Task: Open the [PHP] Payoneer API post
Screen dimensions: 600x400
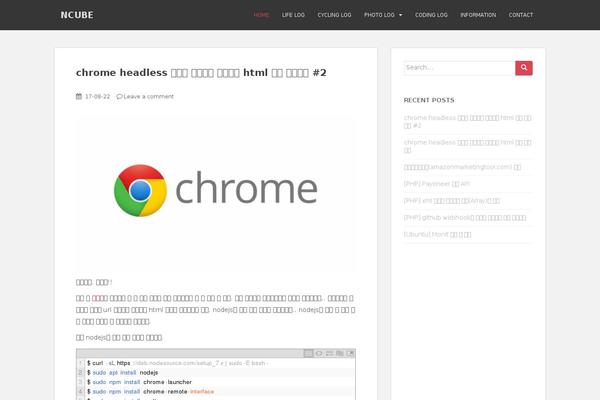Action: [x=437, y=184]
